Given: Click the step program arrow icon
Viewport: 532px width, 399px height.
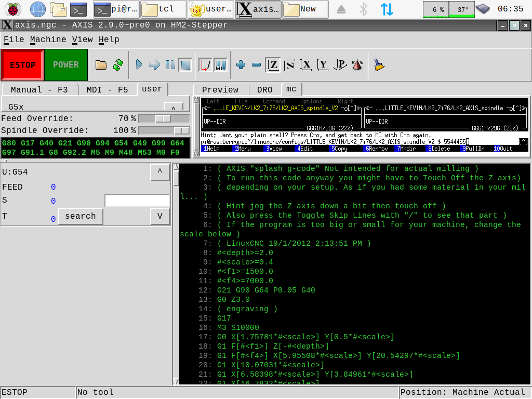Looking at the screenshot, I should [154, 65].
